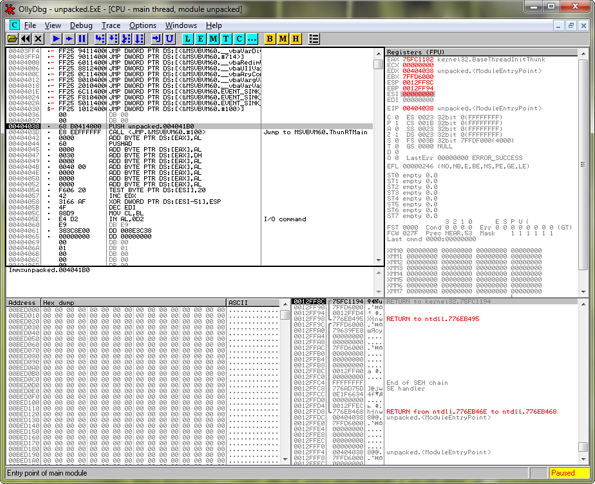Screen dimensions: 595x484
Task: Click the OllyDbg red bug title icon
Action: [x=9, y=9]
